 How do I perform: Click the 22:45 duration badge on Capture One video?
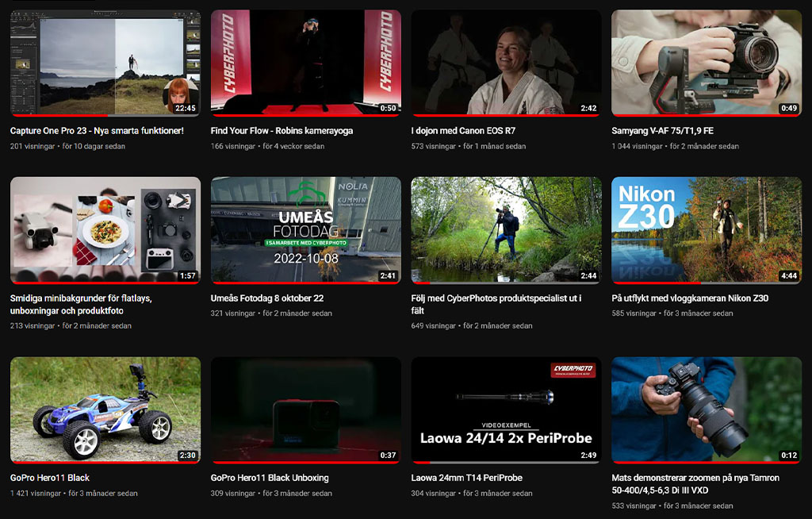[185, 108]
